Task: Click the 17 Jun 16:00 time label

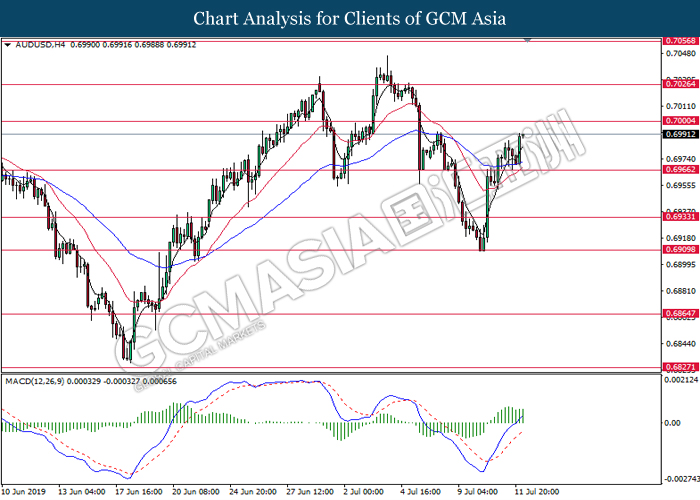Action: pyautogui.click(x=139, y=492)
